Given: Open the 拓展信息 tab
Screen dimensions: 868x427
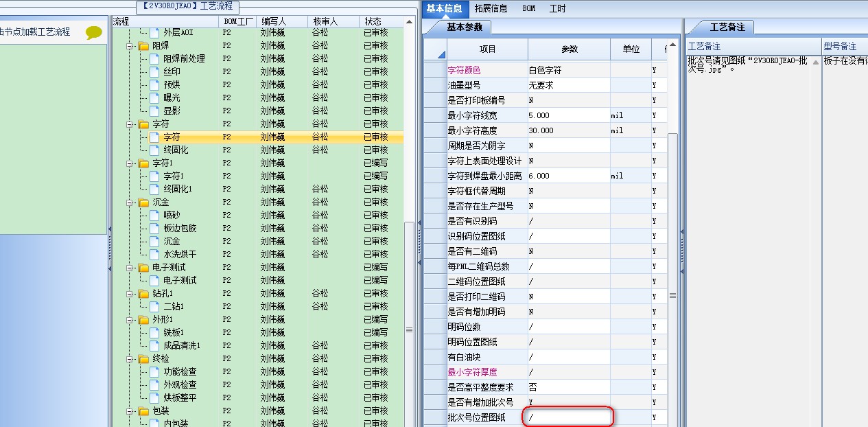Looking at the screenshot, I should tap(490, 8).
